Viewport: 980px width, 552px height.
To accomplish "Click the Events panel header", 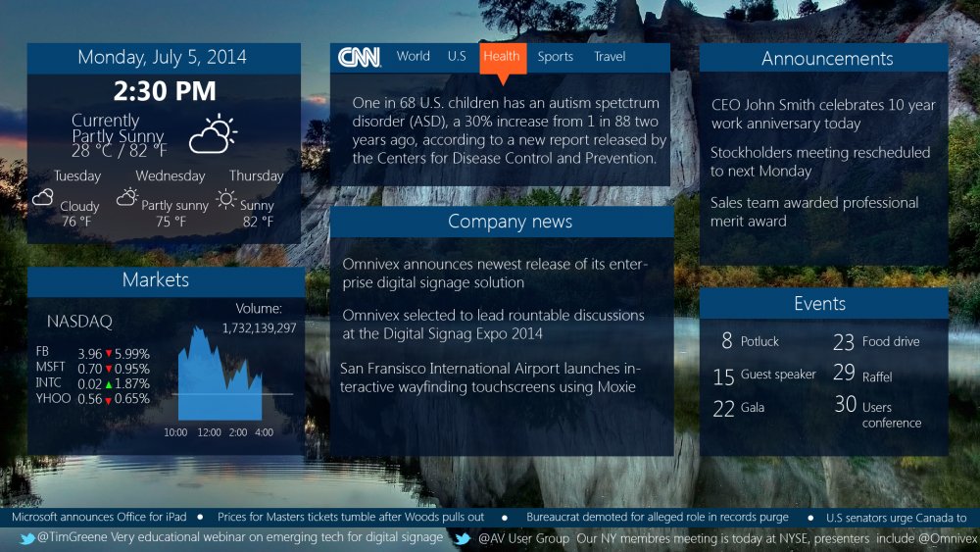I will click(824, 304).
